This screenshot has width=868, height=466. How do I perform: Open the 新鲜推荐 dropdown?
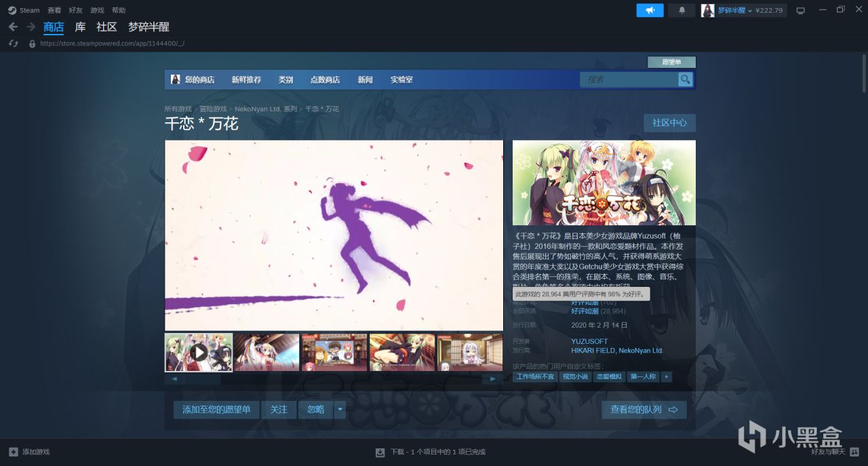point(246,79)
